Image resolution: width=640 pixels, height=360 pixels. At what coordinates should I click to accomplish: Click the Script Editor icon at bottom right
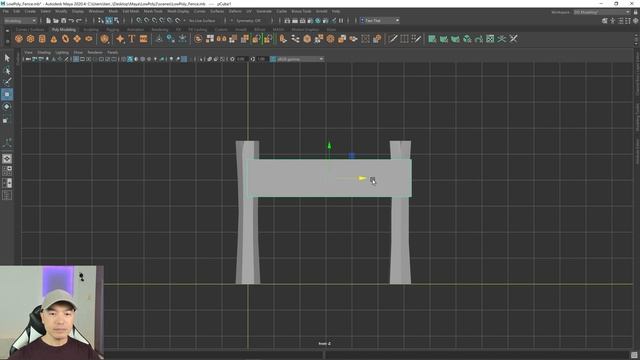(x=634, y=355)
